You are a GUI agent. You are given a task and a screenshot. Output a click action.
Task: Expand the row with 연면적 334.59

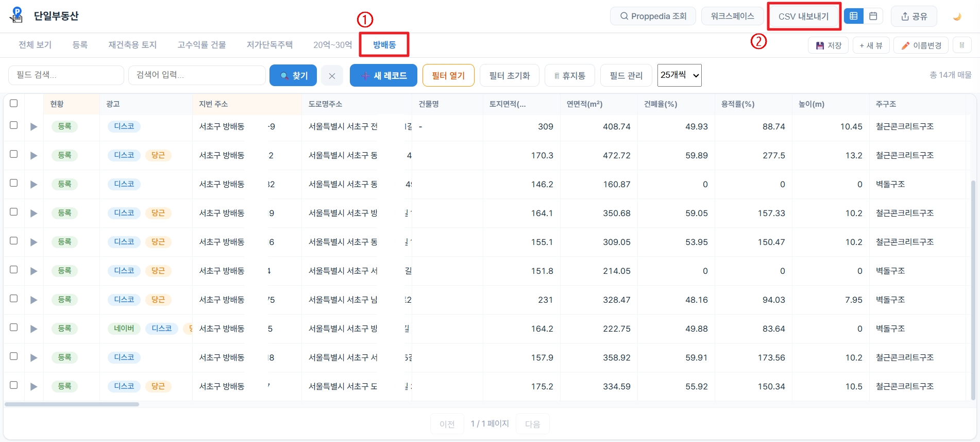click(x=34, y=387)
